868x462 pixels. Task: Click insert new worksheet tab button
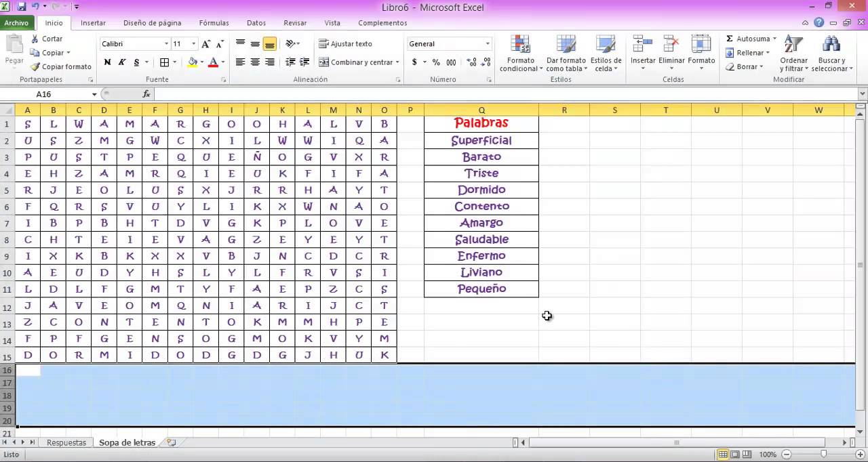point(171,442)
